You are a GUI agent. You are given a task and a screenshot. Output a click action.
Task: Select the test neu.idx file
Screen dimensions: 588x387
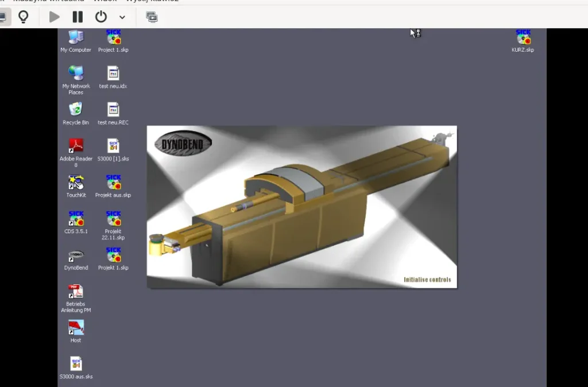(x=113, y=73)
